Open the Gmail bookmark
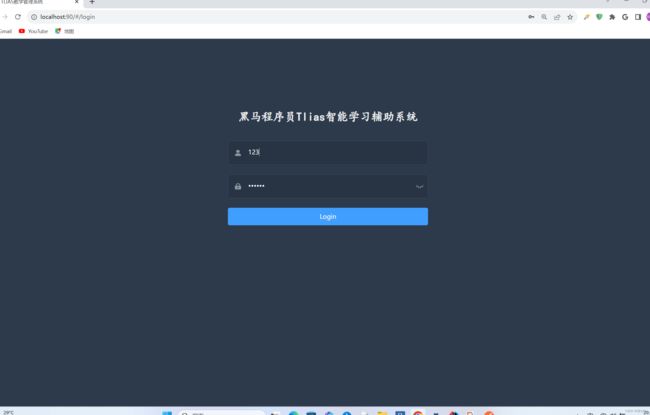 click(5, 31)
